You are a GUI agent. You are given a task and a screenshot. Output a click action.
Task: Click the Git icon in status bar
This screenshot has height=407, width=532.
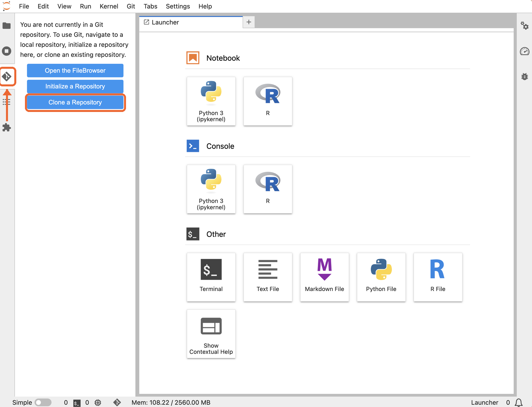pyautogui.click(x=117, y=402)
